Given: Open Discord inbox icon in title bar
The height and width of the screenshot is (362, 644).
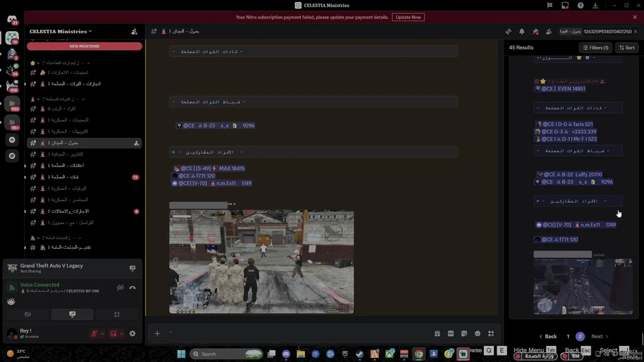Looking at the screenshot, I should point(565,6).
